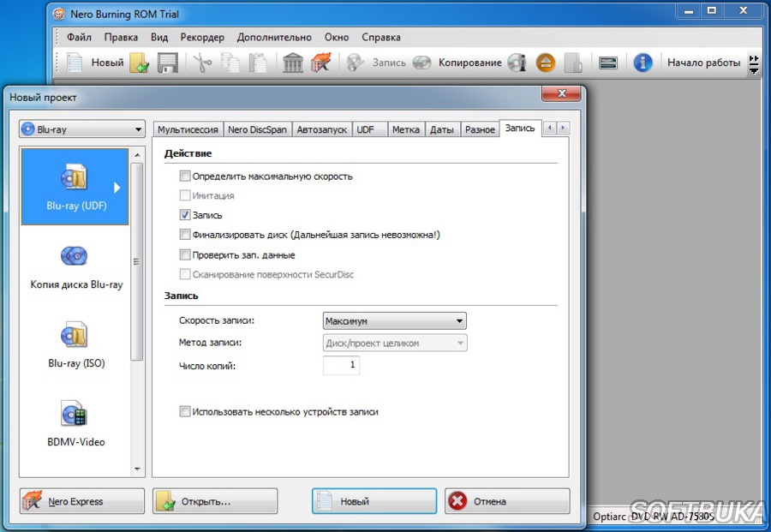Open the Blu-ray disc type dropdown
The width and height of the screenshot is (771, 532).
pos(82,129)
